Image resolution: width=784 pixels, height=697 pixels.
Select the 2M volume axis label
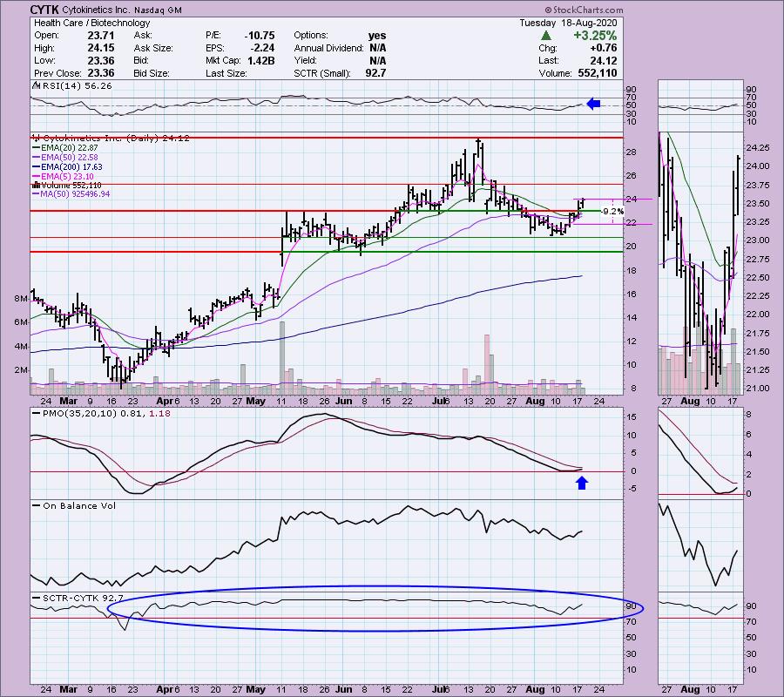[x=21, y=370]
